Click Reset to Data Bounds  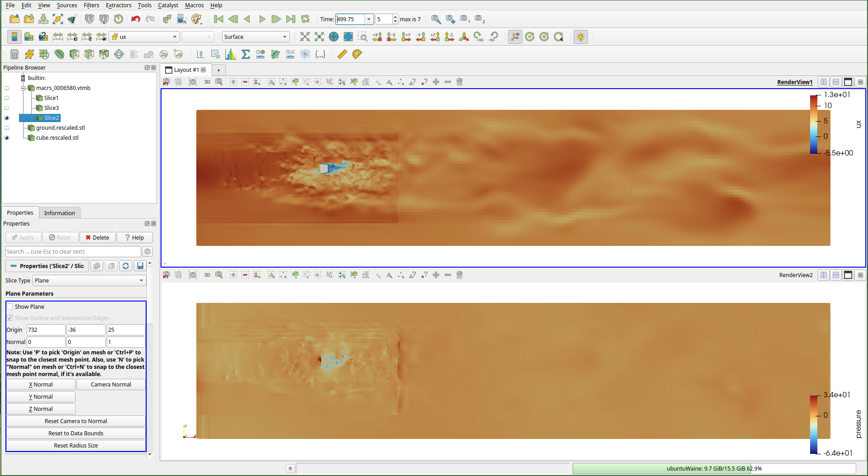point(76,433)
